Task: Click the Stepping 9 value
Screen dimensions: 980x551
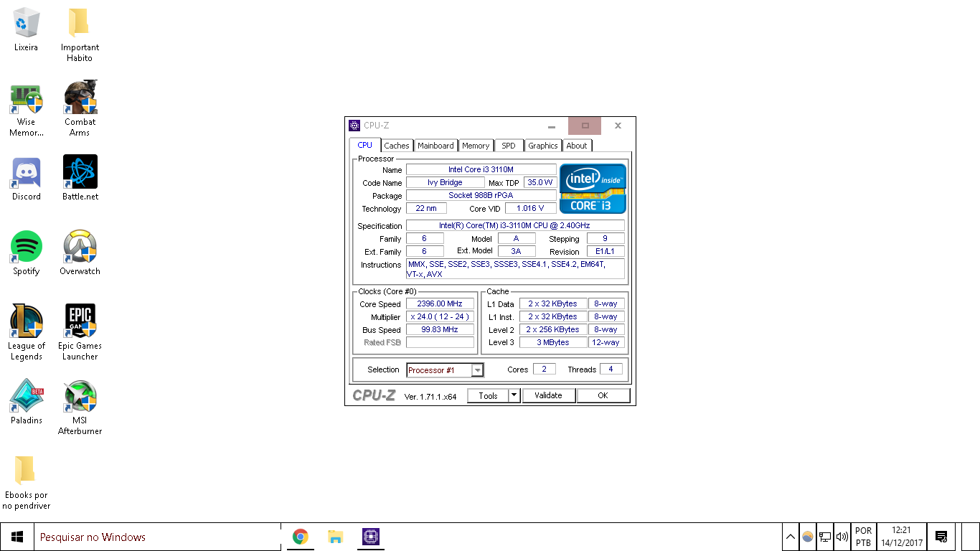Action: click(x=606, y=238)
